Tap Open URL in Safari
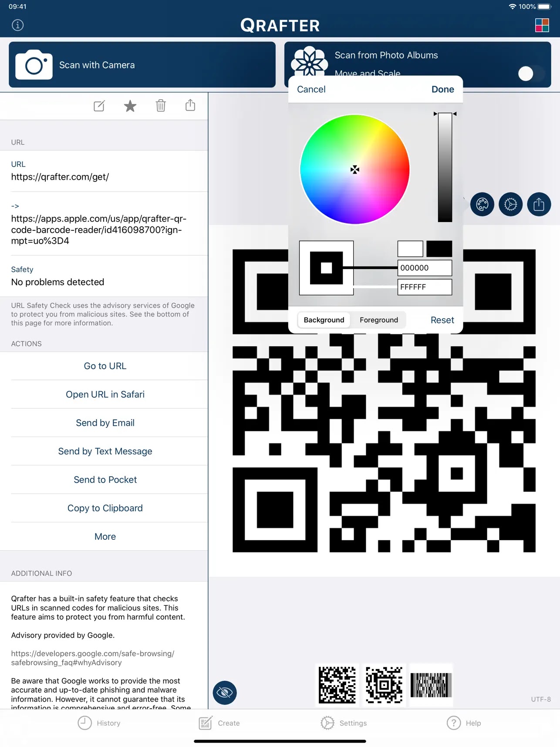The image size is (560, 747). click(105, 394)
